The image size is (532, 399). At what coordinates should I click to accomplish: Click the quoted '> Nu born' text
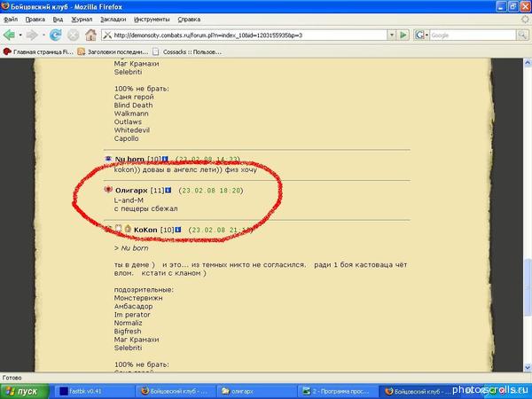[131, 248]
